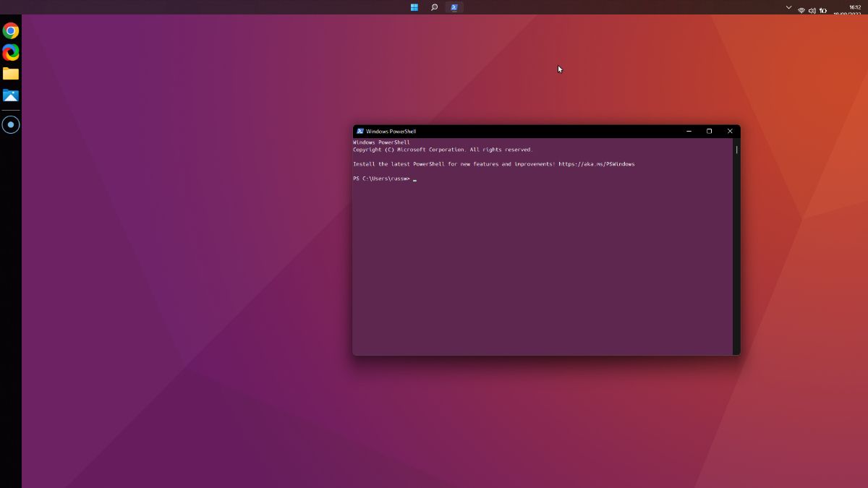The width and height of the screenshot is (868, 488).
Task: Select the PowerShell icon in the taskbar
Action: (454, 7)
